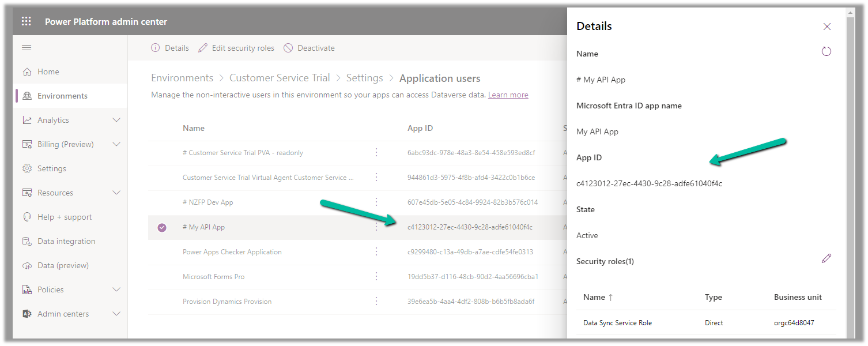
Task: Collapse the hamburger navigation menu
Action: click(27, 48)
